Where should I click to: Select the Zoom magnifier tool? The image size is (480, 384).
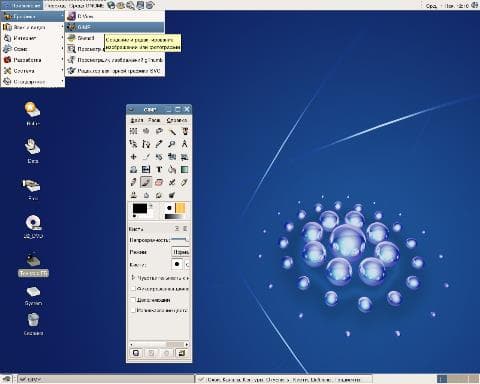tap(172, 144)
